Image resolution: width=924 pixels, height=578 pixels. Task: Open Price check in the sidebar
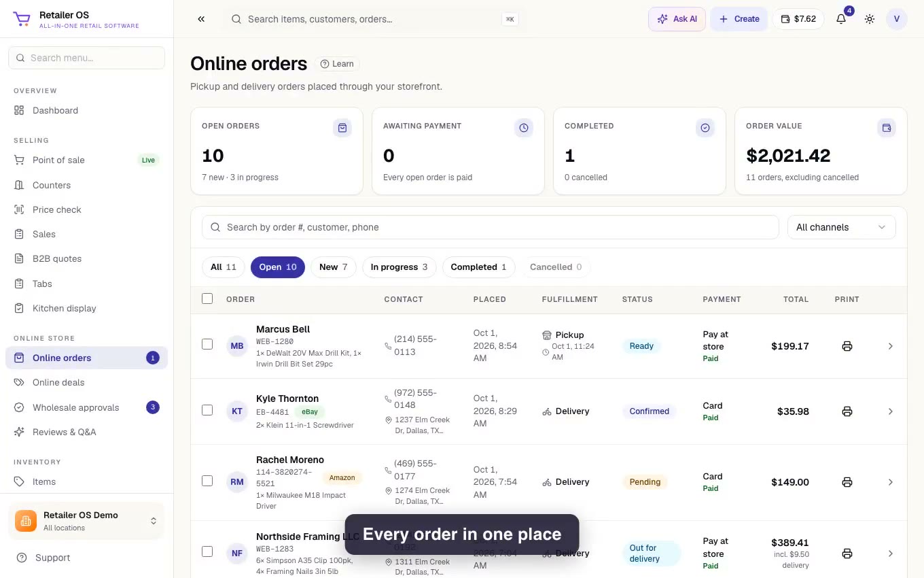point(86,209)
